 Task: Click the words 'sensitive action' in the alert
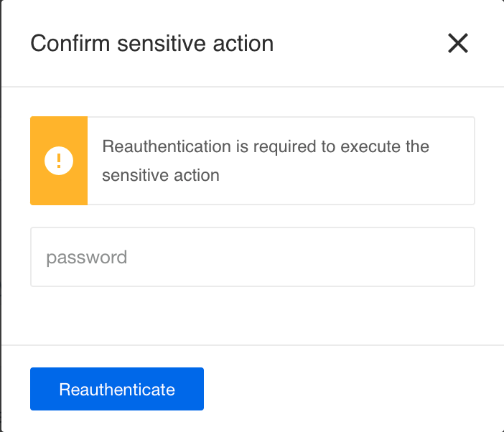coord(161,175)
